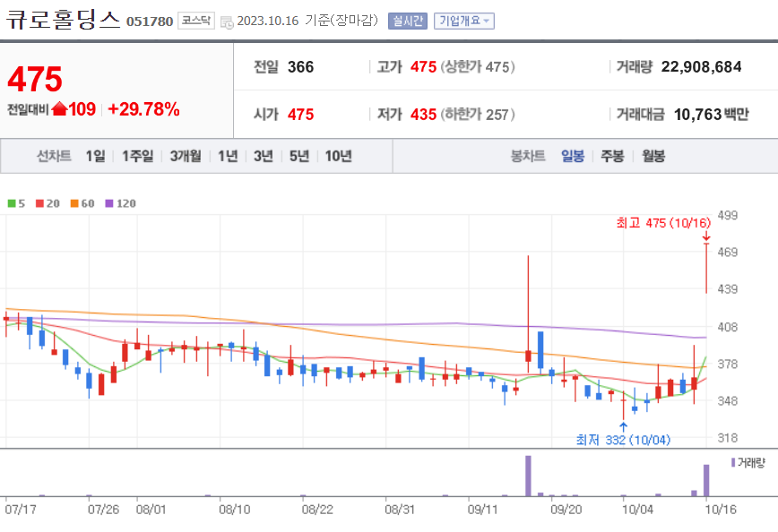Screen dimensions: 778x532
Task: Click the red up-arrow icon beside 109
Action: tap(59, 108)
